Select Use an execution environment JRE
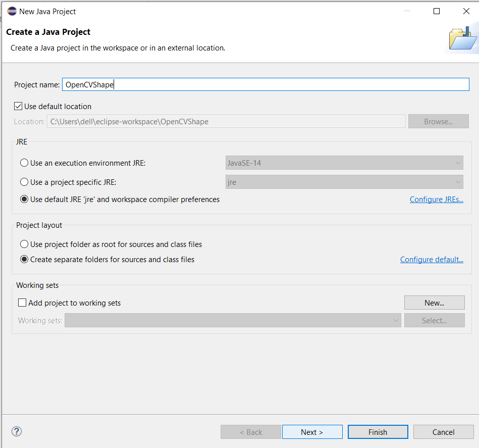479x448 pixels. [24, 163]
